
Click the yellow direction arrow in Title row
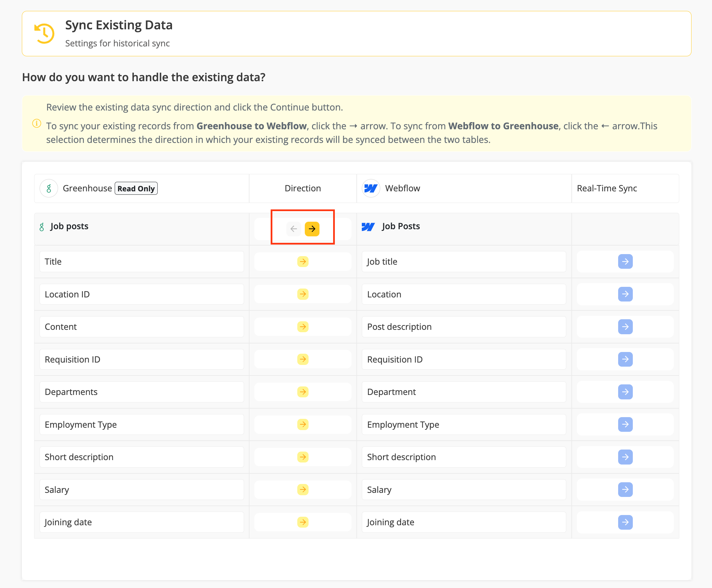(303, 262)
